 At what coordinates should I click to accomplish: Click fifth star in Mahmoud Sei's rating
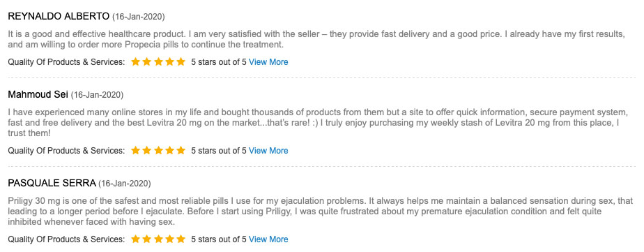[181, 151]
